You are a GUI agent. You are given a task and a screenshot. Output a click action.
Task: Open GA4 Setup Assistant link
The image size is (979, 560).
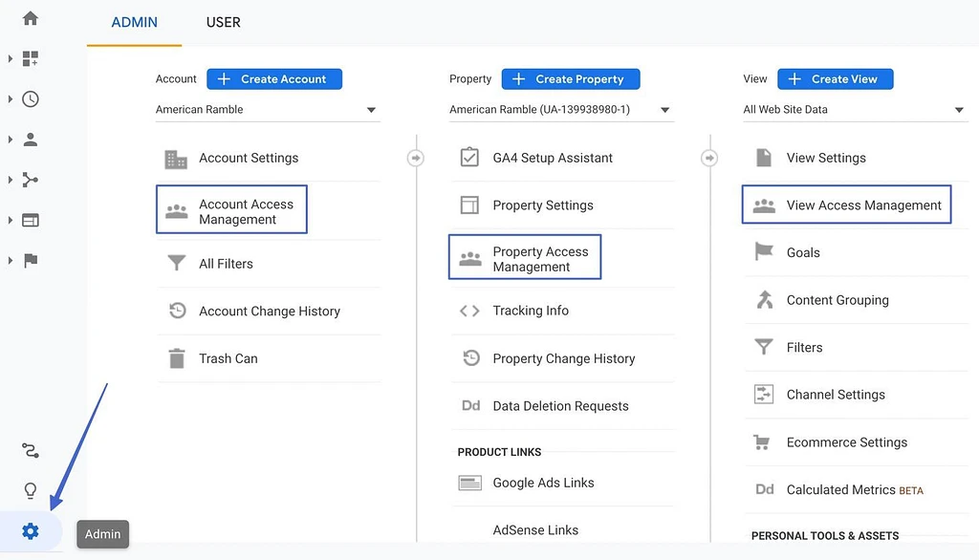553,158
